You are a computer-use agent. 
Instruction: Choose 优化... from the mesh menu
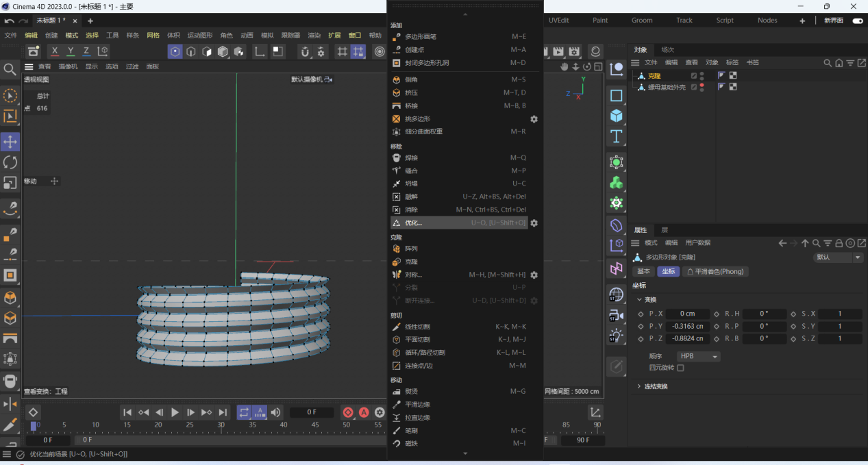(x=413, y=223)
